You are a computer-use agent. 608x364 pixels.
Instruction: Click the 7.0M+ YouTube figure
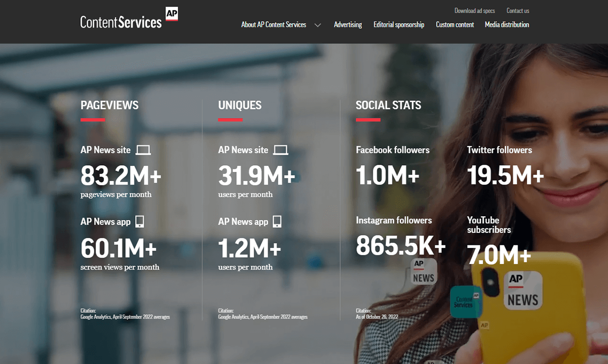point(499,255)
